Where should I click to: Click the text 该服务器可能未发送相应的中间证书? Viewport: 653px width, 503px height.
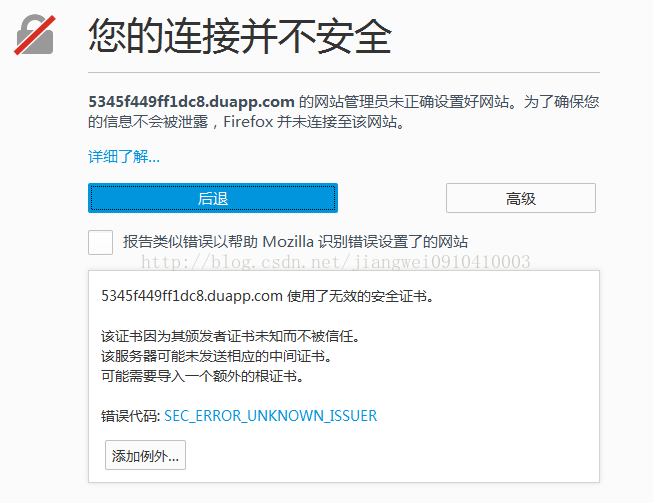[x=216, y=356]
